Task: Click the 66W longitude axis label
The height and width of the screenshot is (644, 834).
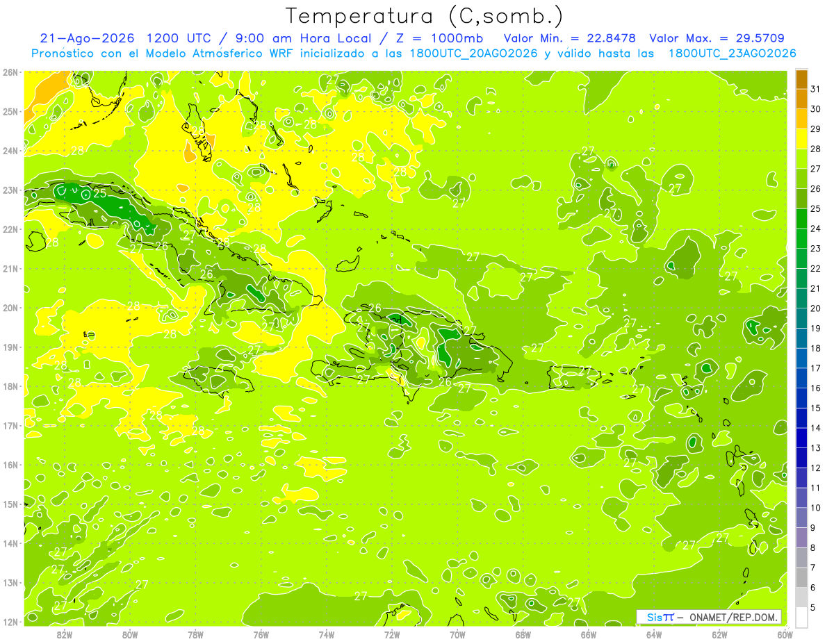Action: tap(589, 634)
